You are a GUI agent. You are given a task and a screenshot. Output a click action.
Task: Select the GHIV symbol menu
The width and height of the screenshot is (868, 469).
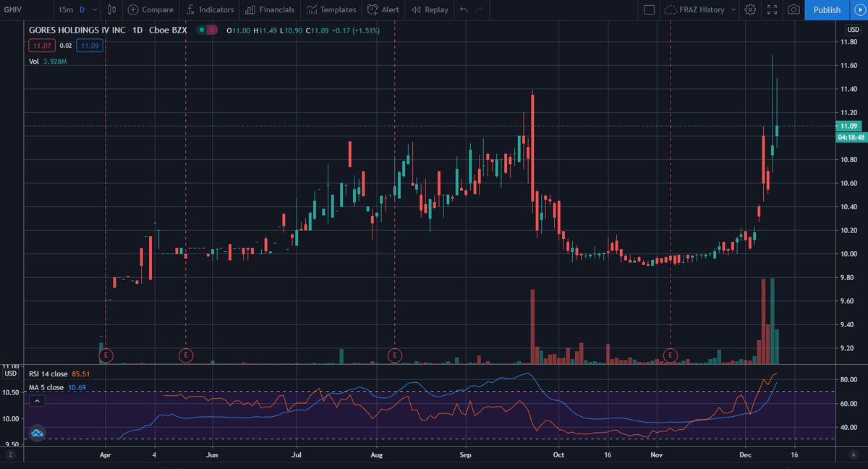click(14, 9)
